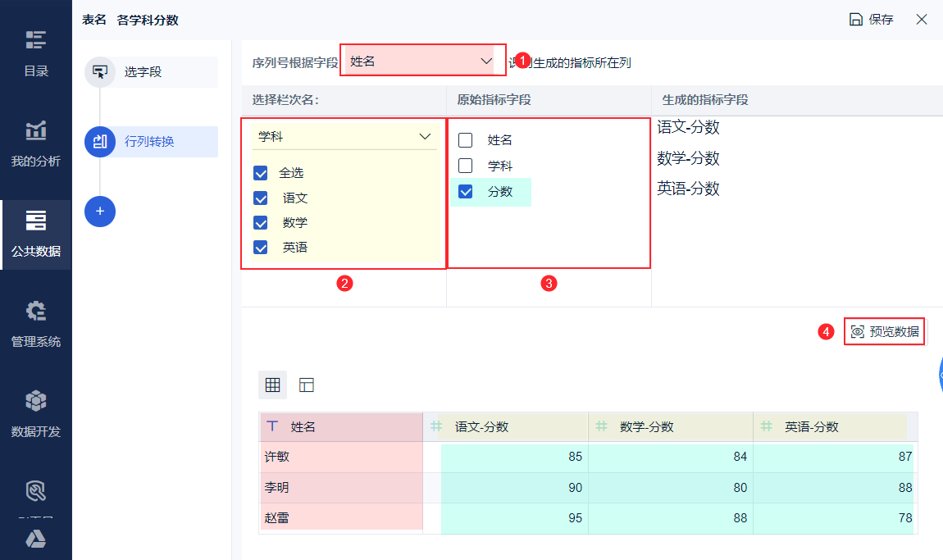Open 管理系统 gear icon in sidebar
This screenshot has width=943, height=560.
(36, 312)
